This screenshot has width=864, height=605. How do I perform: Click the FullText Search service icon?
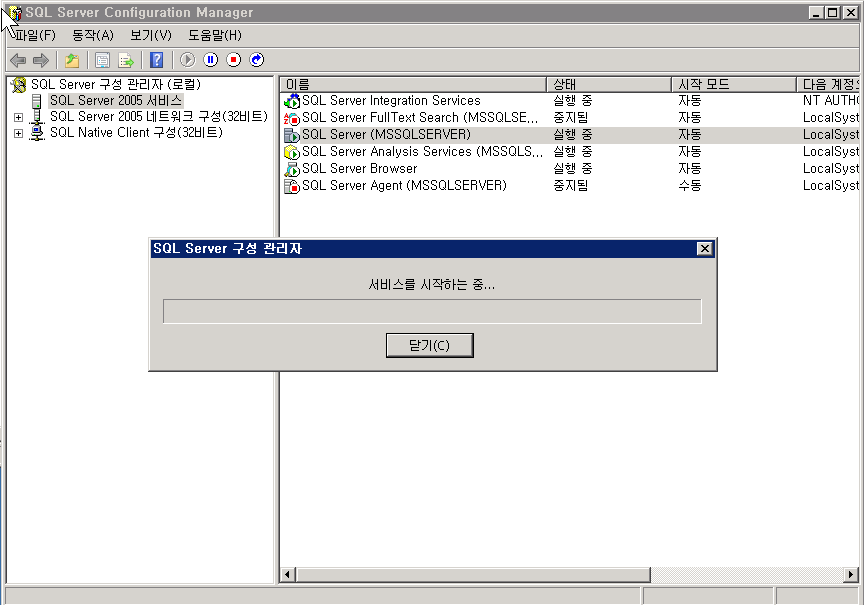click(291, 118)
